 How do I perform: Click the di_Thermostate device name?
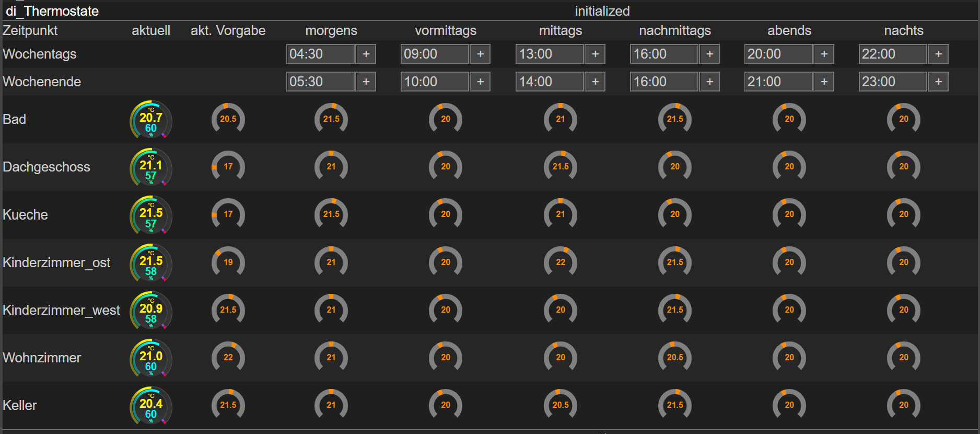coord(52,11)
